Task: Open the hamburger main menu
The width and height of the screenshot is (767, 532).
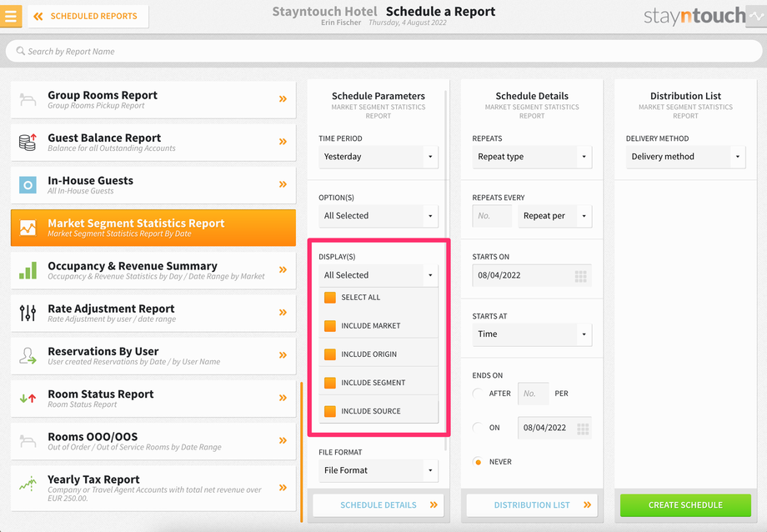Action: click(10, 16)
